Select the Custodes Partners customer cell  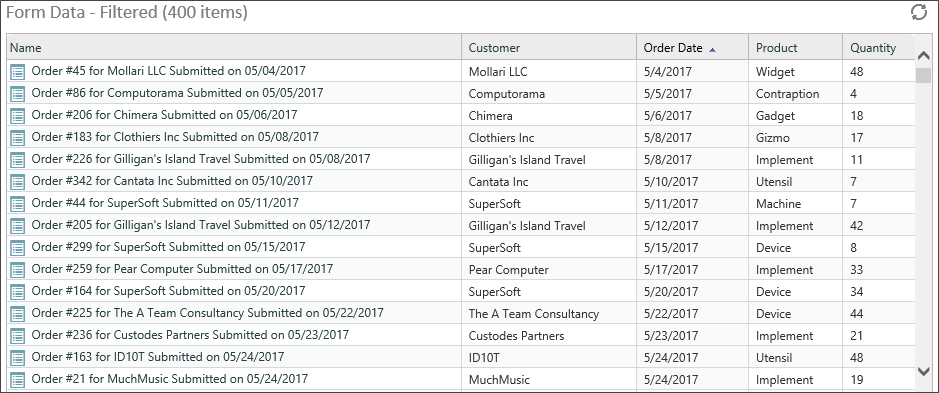click(x=549, y=335)
